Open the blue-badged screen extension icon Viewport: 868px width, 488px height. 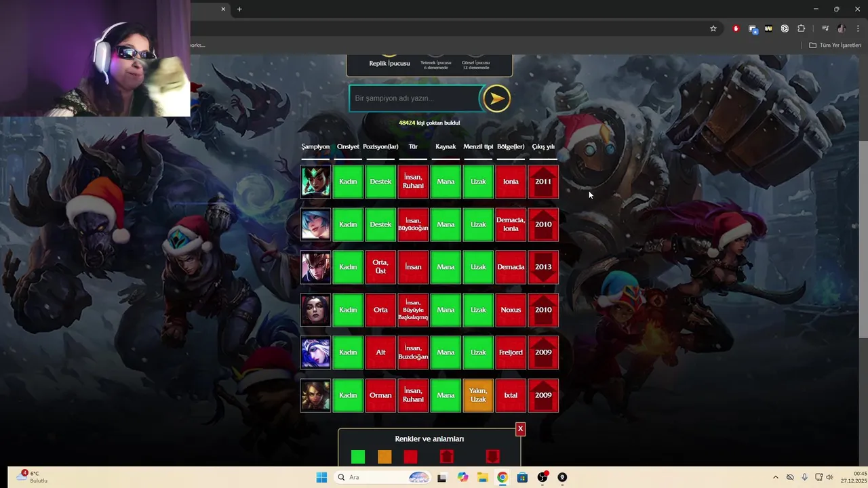pos(752,28)
